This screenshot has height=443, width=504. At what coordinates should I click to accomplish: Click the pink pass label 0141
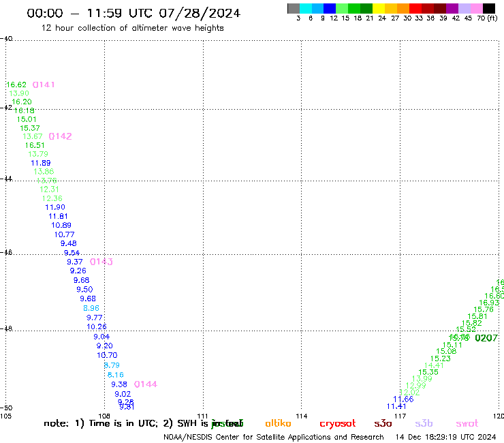44,85
